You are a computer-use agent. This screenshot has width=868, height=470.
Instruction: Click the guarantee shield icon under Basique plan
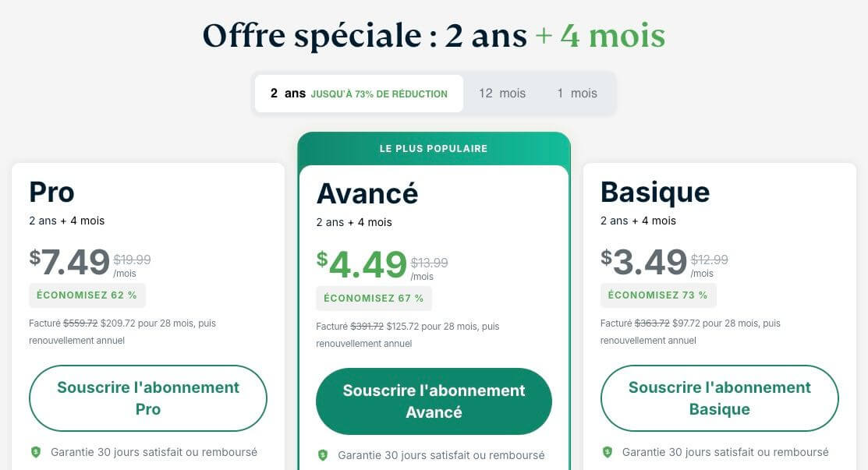coord(609,451)
